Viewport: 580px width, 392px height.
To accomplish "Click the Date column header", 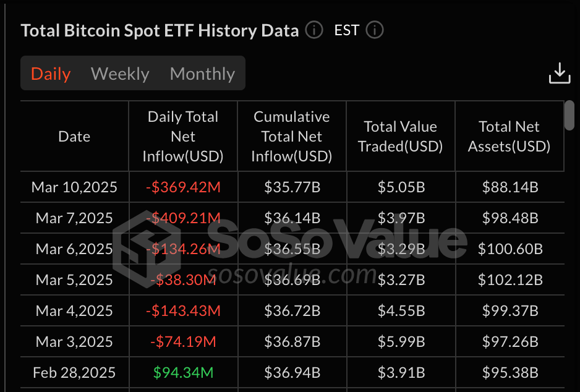I will 74,137.
